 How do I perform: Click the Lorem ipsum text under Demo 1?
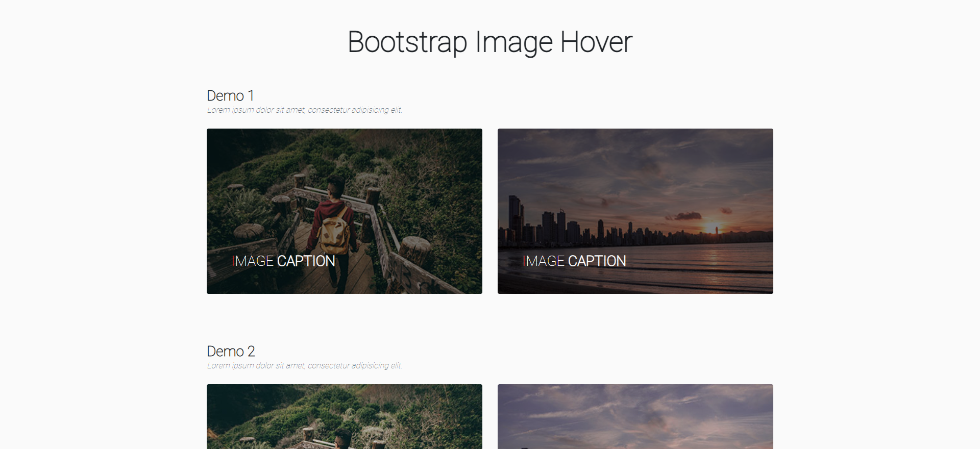[305, 110]
